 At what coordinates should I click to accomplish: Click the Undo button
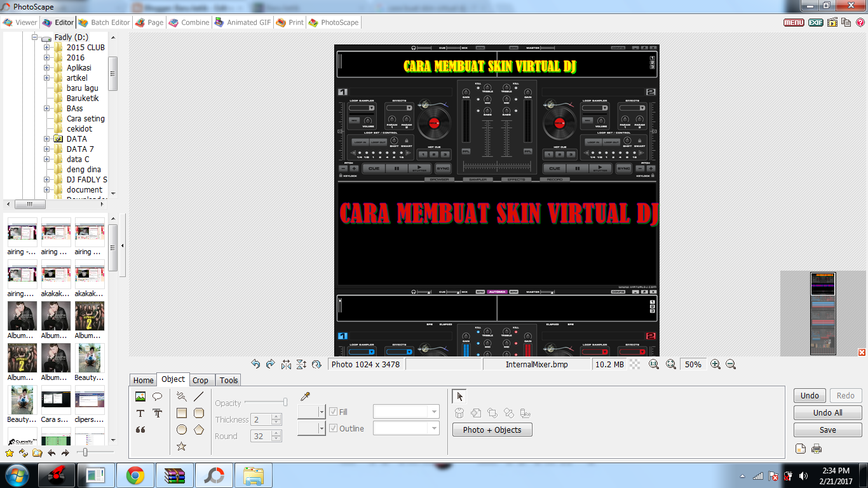pyautogui.click(x=810, y=395)
